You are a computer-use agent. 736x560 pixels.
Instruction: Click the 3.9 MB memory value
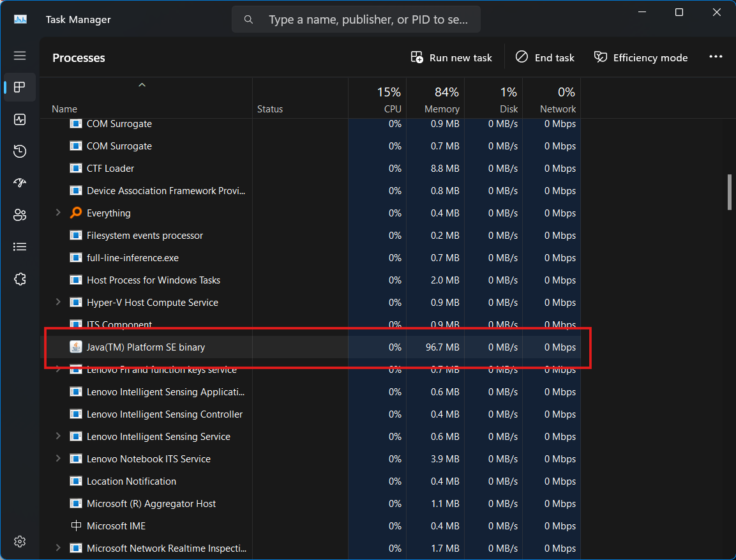445,458
